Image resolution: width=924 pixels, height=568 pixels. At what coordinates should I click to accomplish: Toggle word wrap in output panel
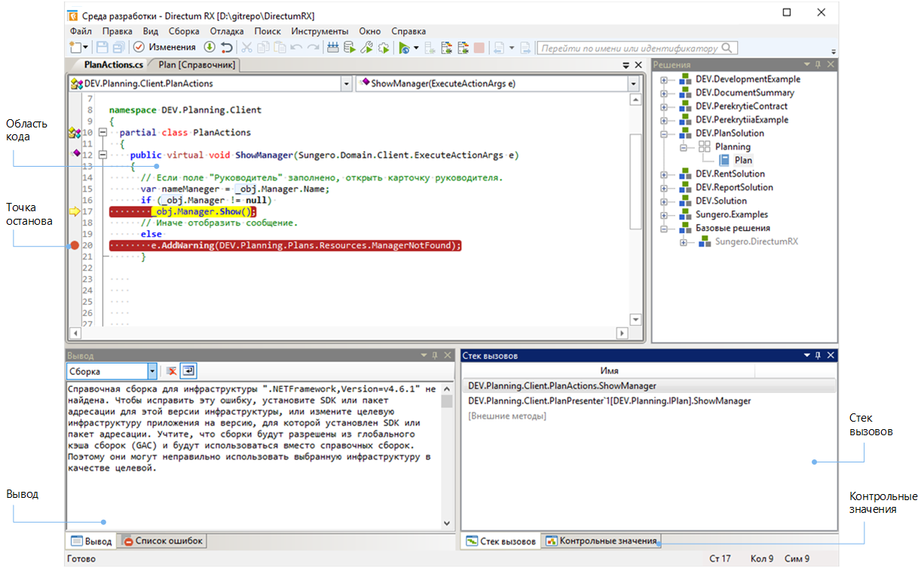click(x=188, y=371)
